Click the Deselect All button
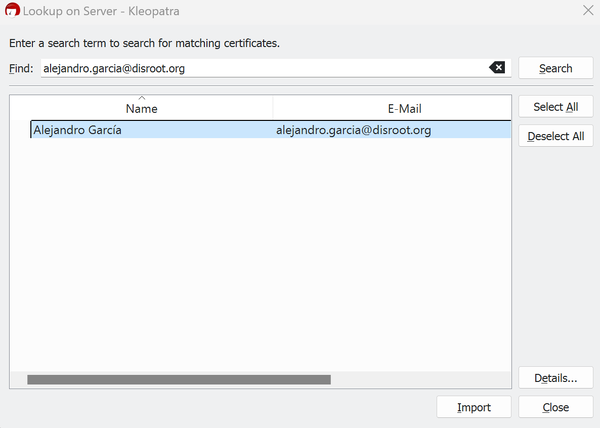 (x=555, y=136)
